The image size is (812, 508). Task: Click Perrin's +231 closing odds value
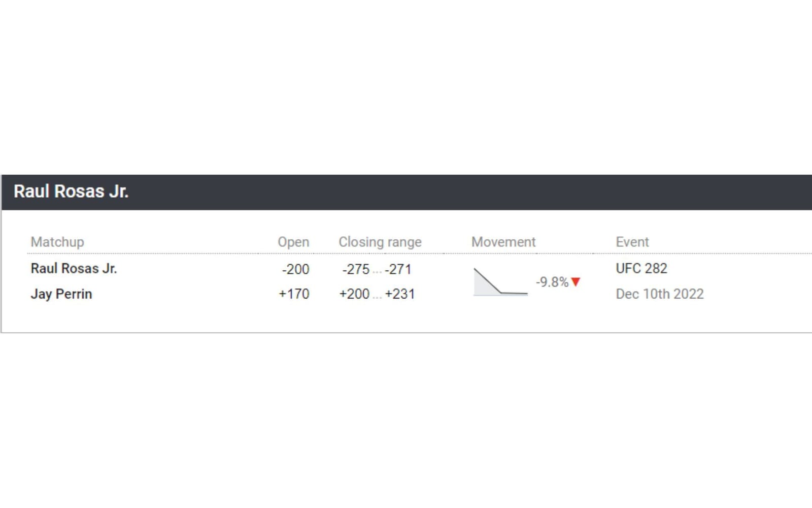400,294
